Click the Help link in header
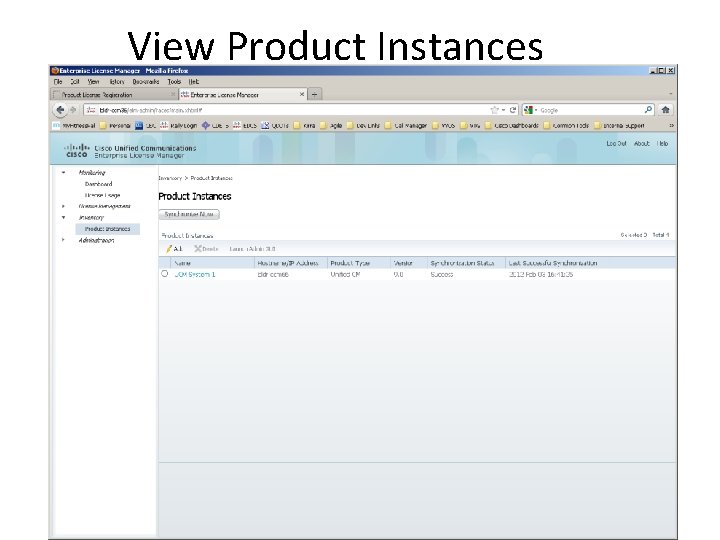Screen dimensions: 720x540 662,144
